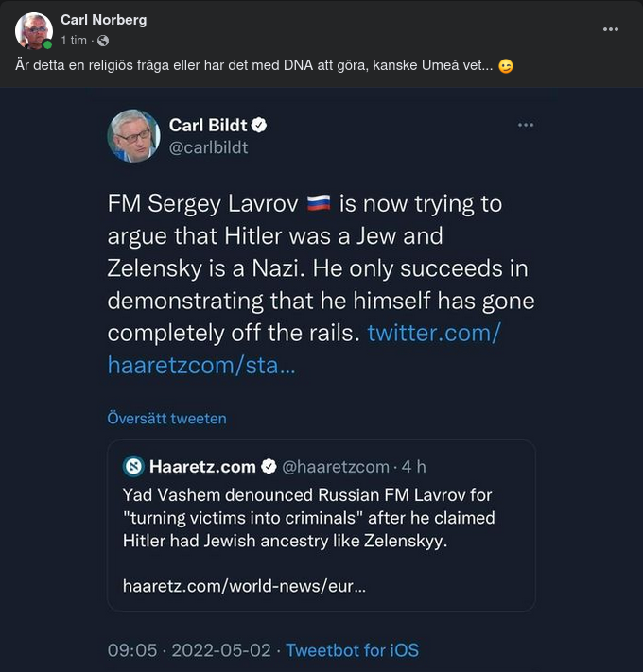This screenshot has width=643, height=672.
Task: Click the Russian flag emoji in the tweet
Action: point(319,203)
